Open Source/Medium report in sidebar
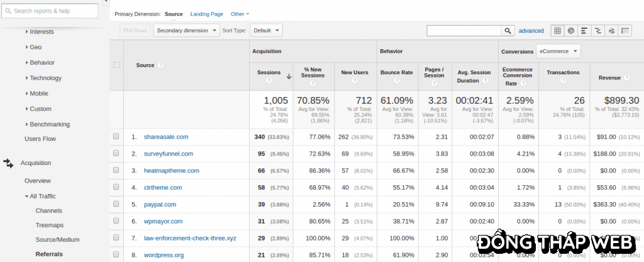This screenshot has width=644, height=262. point(57,239)
